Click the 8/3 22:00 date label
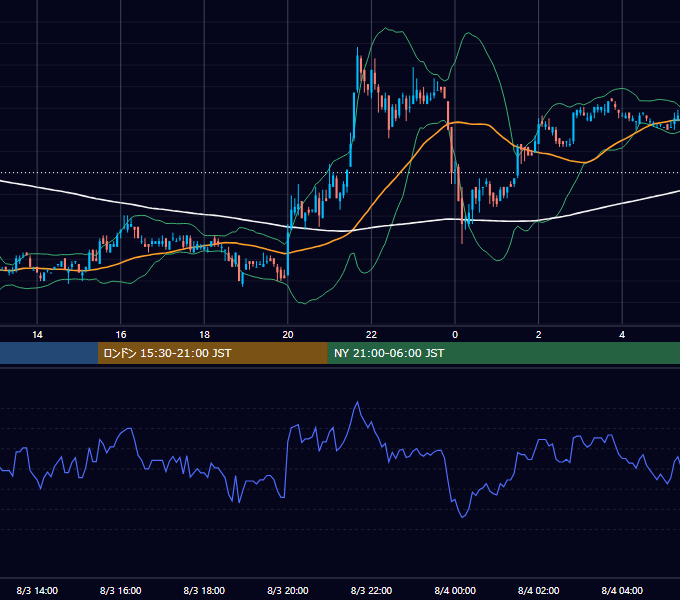The image size is (680, 600). 371,590
